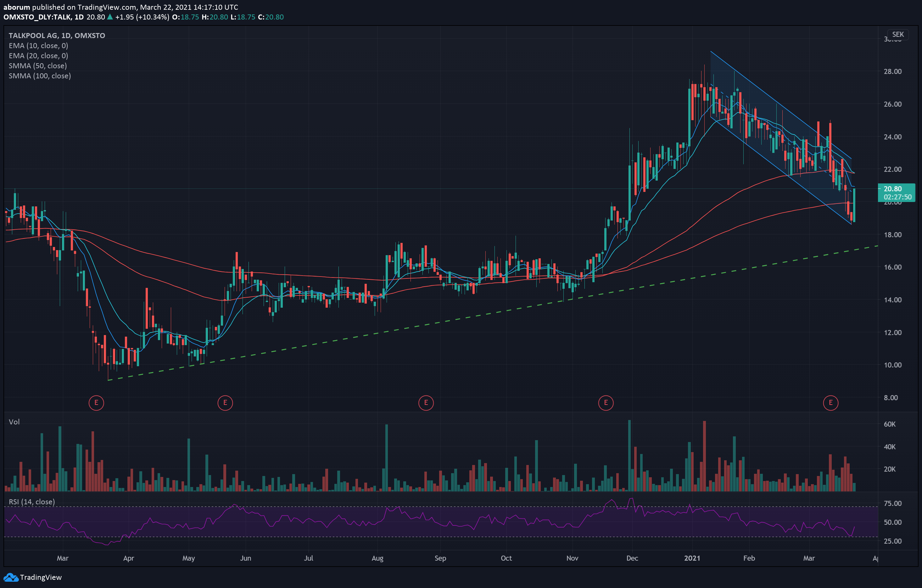Select the earnings marker in mid November
Image resolution: width=922 pixels, height=588 pixels.
coord(606,403)
